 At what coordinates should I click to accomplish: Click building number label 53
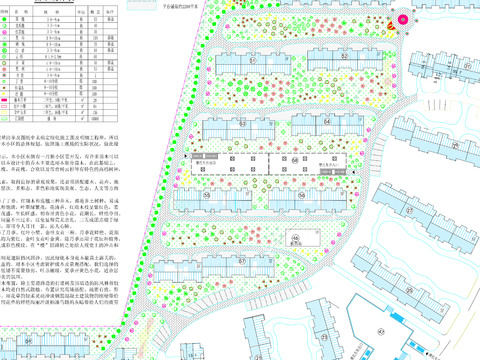coord(243,124)
